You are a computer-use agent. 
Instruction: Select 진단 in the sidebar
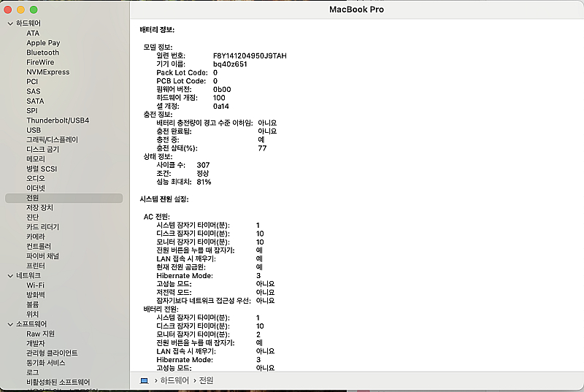[x=32, y=217]
